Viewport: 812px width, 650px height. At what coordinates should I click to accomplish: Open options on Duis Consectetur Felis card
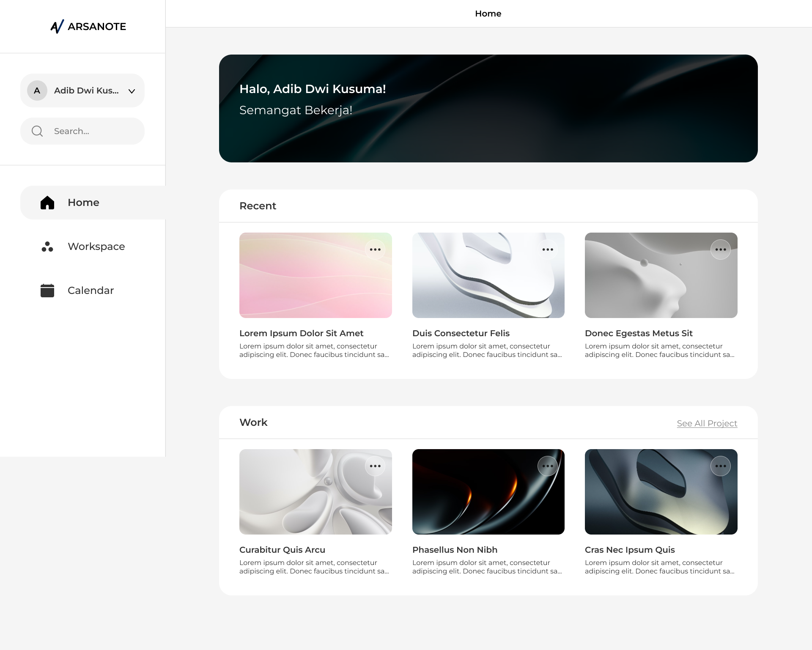tap(548, 250)
